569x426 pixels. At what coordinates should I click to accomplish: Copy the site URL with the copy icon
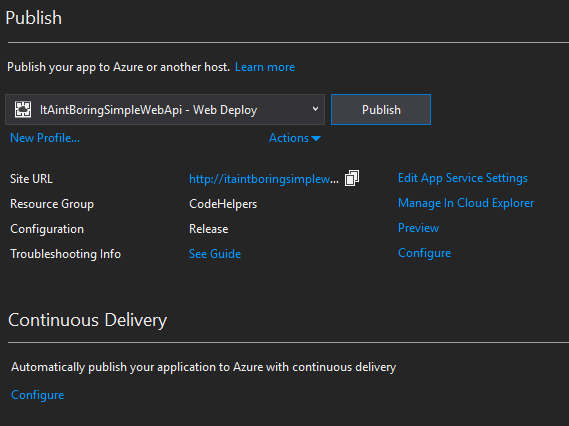point(352,178)
